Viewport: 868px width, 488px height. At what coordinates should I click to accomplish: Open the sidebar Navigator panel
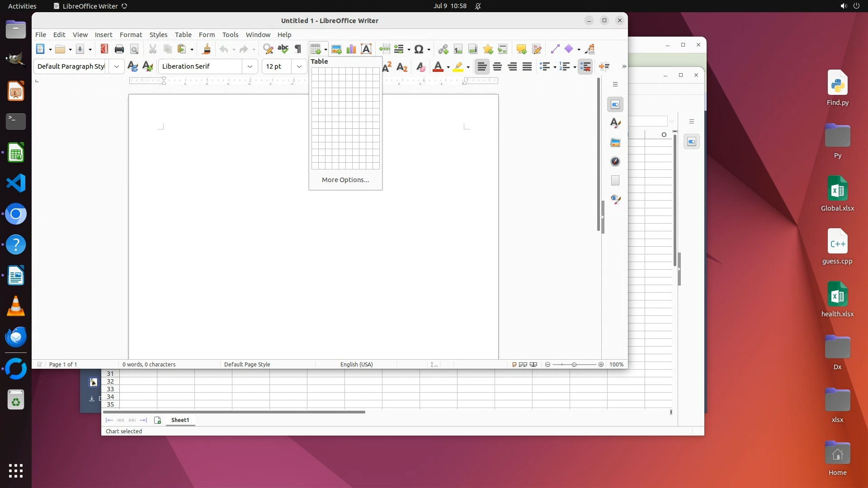click(615, 161)
